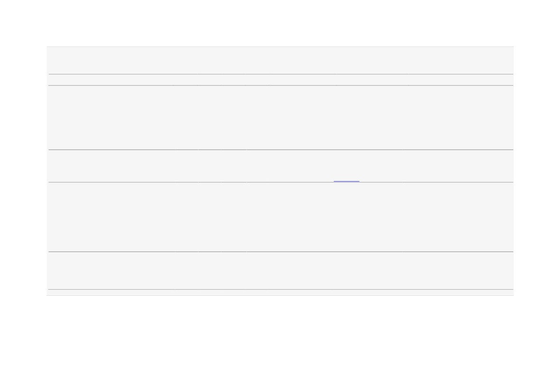Select the first tall table row
This screenshot has height=392, width=555.
[281, 118]
